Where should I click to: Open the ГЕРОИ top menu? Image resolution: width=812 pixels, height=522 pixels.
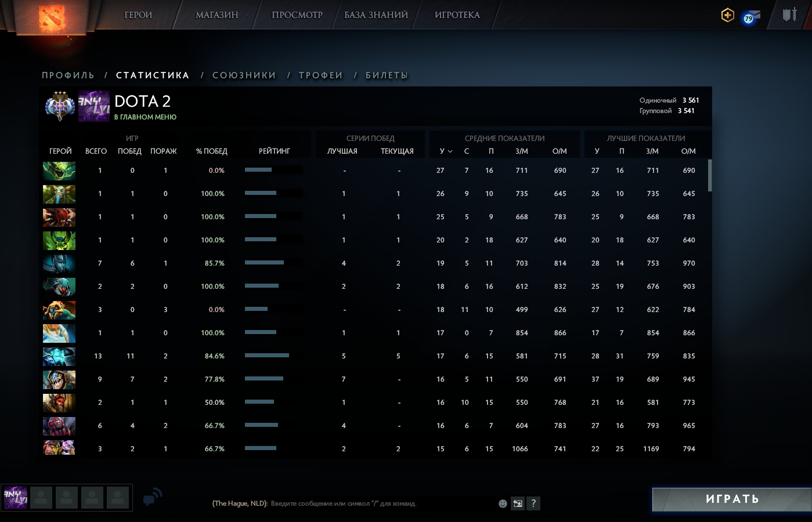pyautogui.click(x=138, y=15)
